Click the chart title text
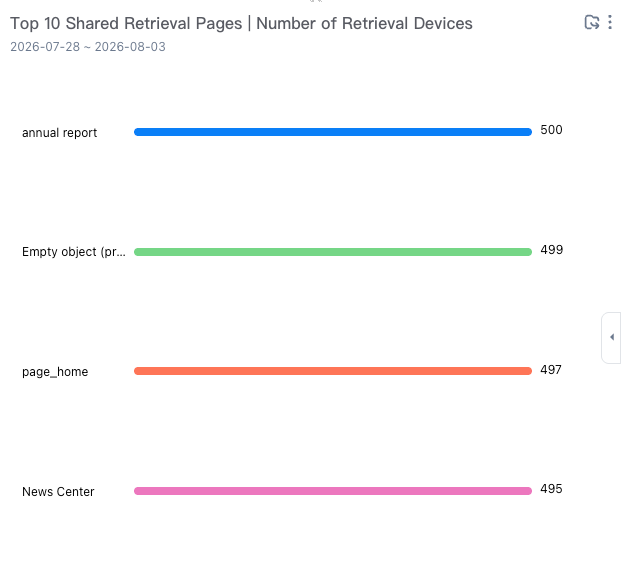Viewport: 636px width, 588px height. pyautogui.click(x=241, y=24)
